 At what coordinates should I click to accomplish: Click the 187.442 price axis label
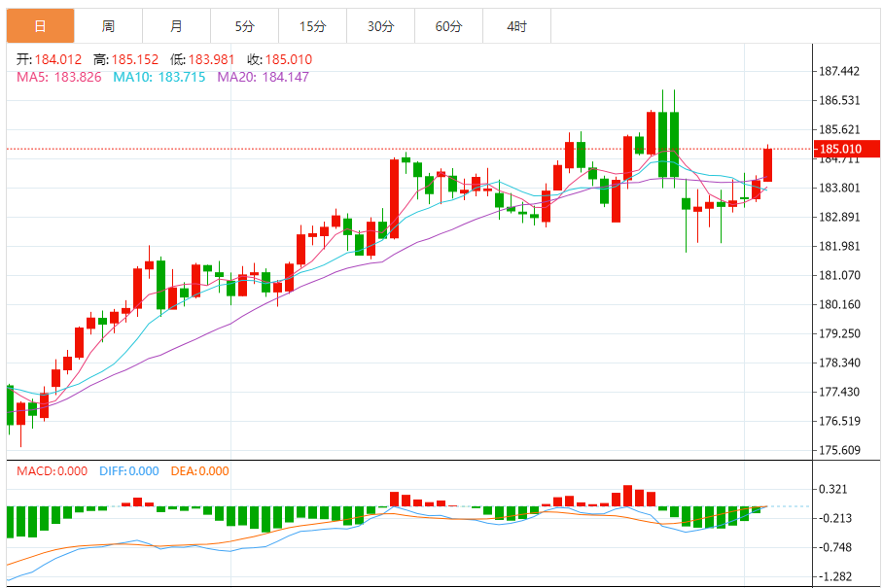(839, 72)
